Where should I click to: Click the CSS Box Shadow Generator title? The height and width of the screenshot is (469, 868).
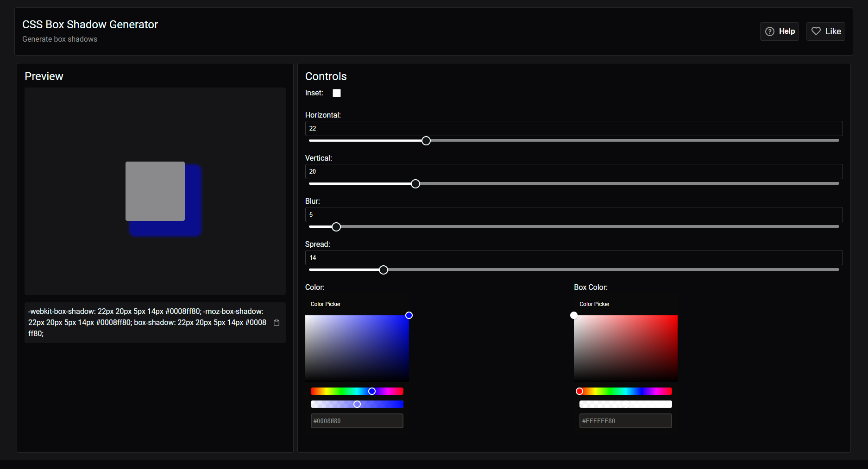[x=90, y=25]
